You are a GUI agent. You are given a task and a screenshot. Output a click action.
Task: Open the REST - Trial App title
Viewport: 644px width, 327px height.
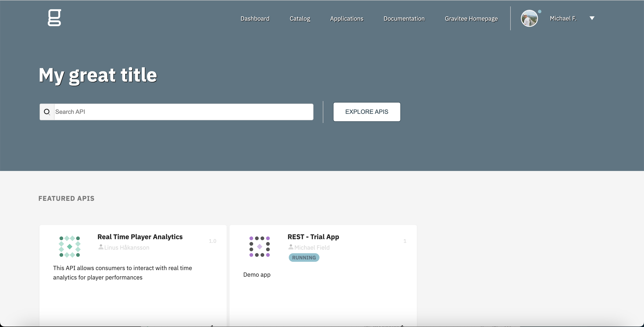tap(313, 237)
